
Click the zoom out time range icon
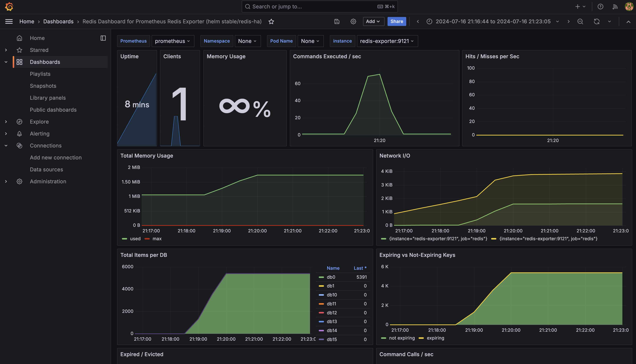[x=580, y=21]
